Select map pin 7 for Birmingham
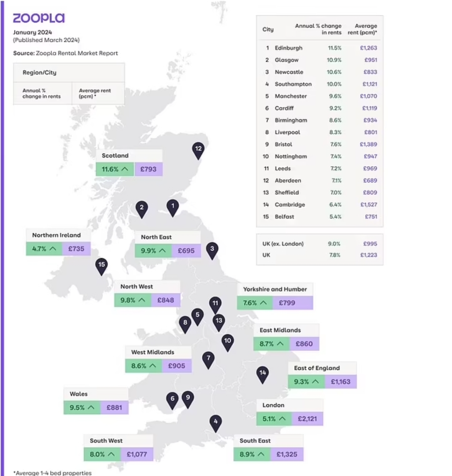This screenshot has height=476, width=452. coord(208,360)
